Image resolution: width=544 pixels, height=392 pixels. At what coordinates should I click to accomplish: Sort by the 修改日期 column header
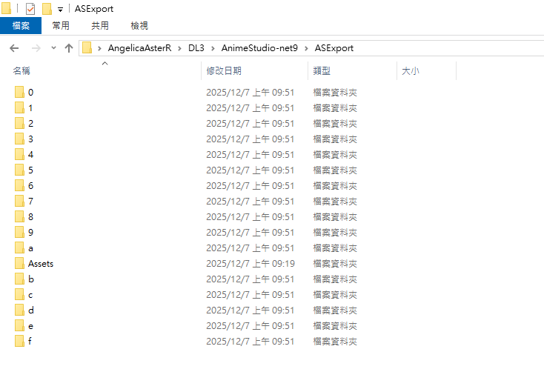coord(224,71)
